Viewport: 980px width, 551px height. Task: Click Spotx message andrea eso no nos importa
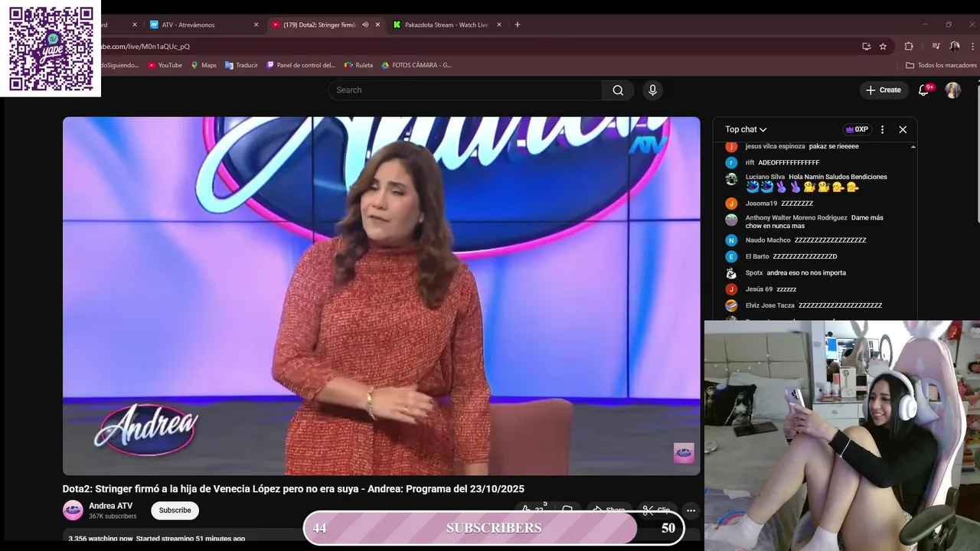coord(806,272)
